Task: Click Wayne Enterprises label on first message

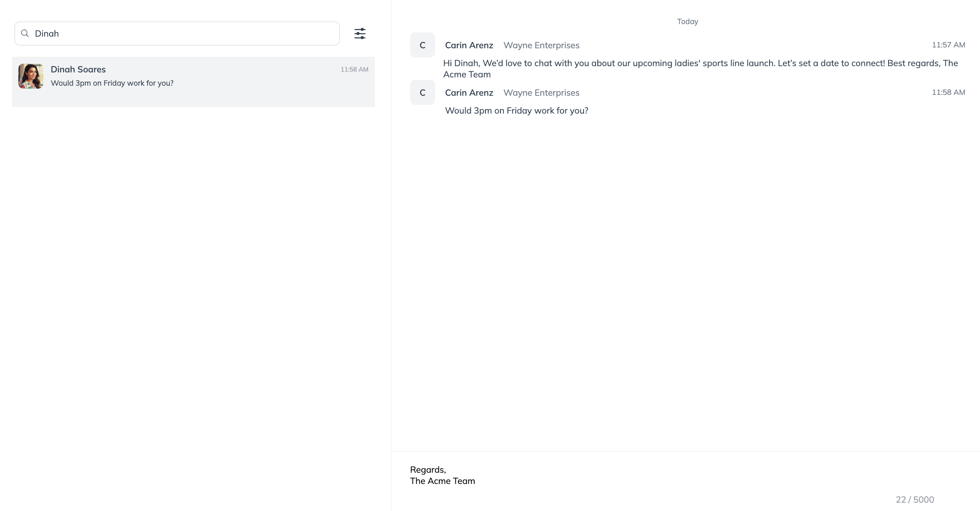Action: tap(541, 45)
